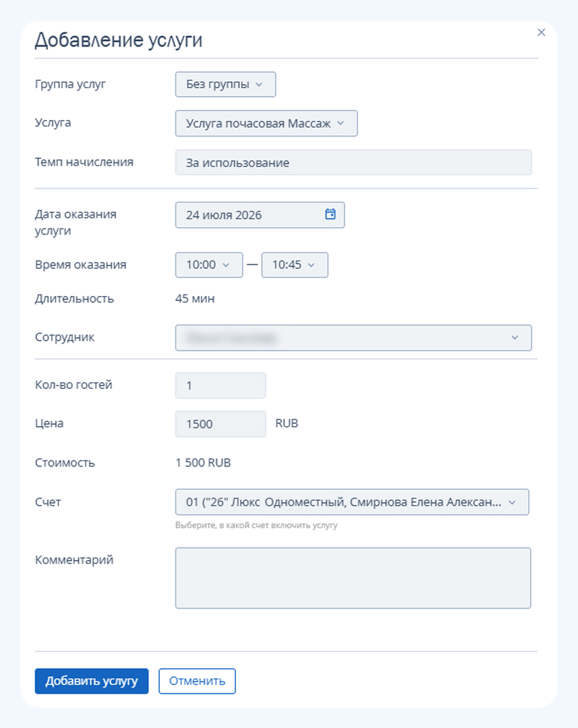Expand the Услуга почасовая Массаж dropdown

point(266,123)
